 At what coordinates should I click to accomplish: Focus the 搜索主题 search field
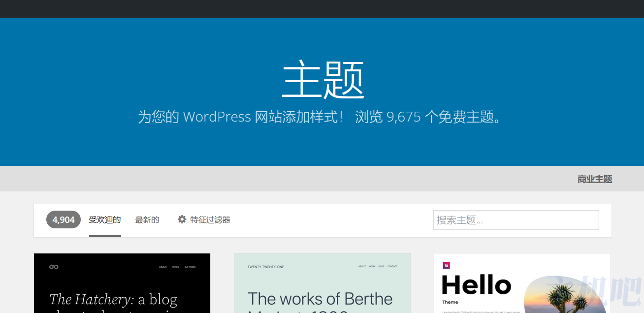tap(516, 220)
